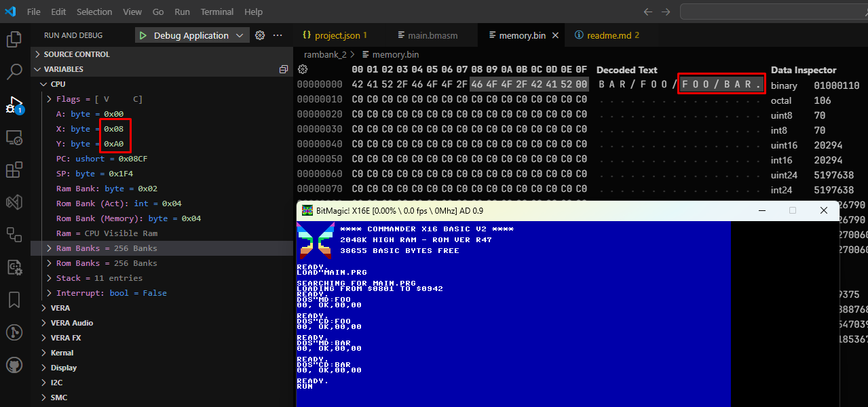Screen dimensions: 868x407
Task: Open the bookmark icon view in activity bar
Action: (14, 300)
